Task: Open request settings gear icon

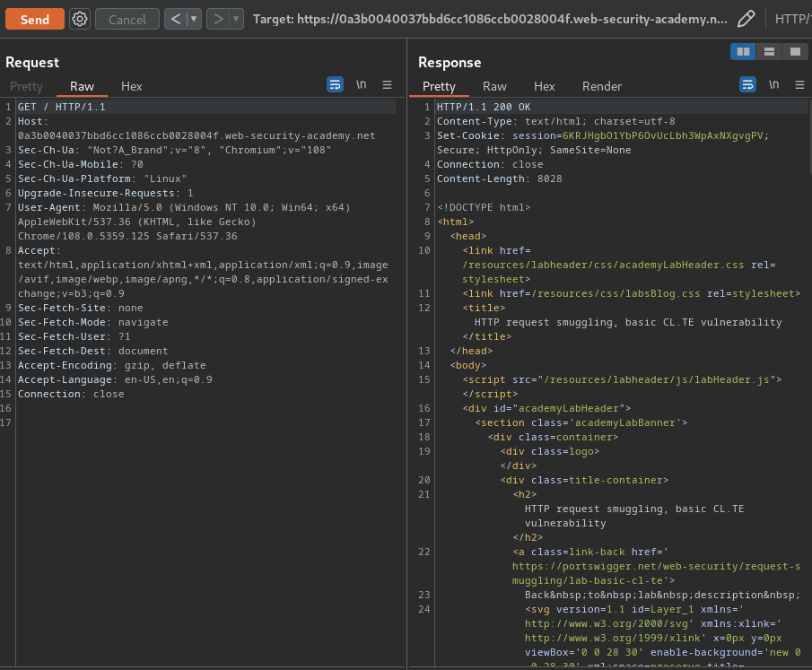Action: 80,19
